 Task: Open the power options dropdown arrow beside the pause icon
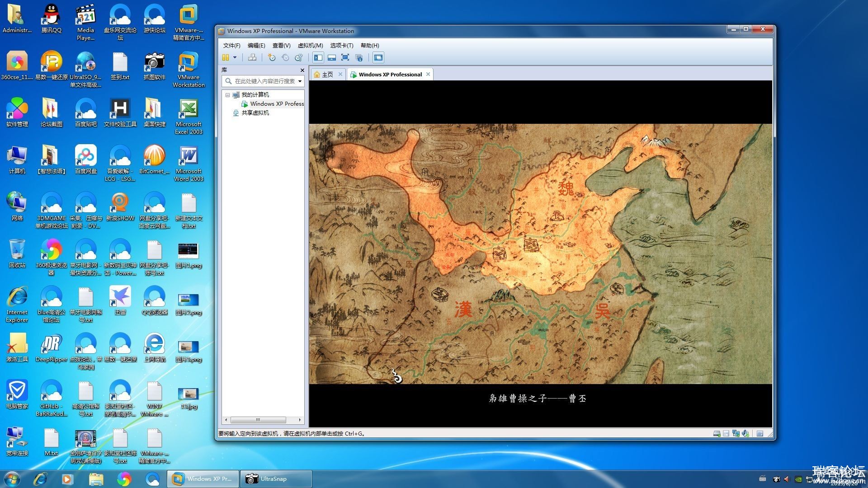[235, 57]
